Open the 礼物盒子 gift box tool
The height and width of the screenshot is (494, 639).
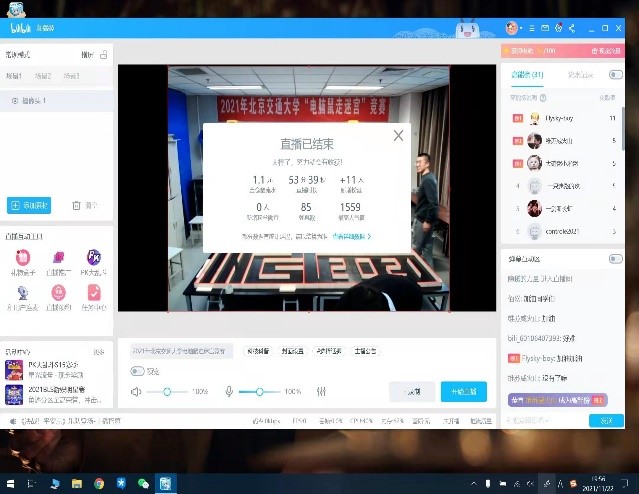[x=23, y=263]
